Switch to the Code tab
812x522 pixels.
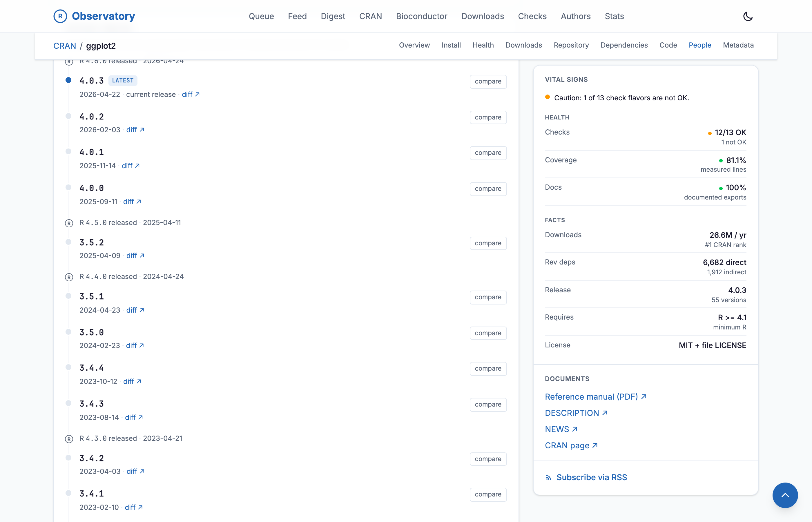tap(668, 45)
